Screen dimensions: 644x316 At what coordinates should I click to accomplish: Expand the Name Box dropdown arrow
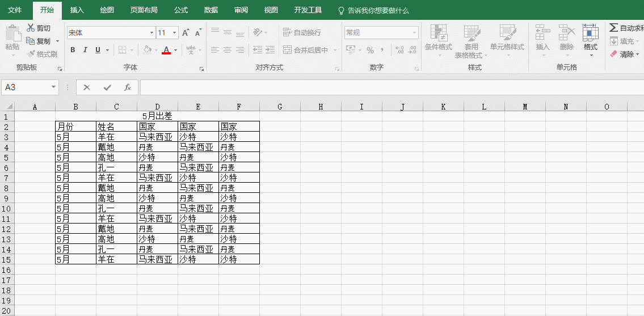point(54,87)
